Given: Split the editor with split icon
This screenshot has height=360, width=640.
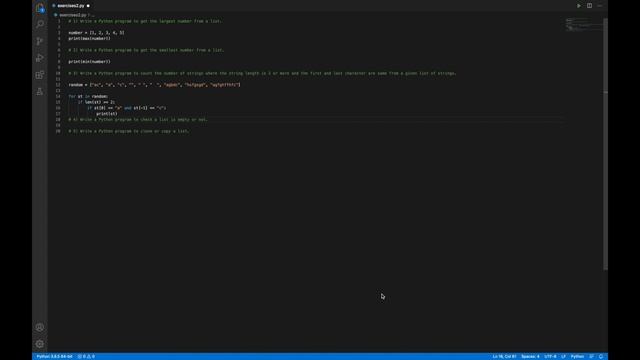Looking at the screenshot, I should tap(589, 6).
